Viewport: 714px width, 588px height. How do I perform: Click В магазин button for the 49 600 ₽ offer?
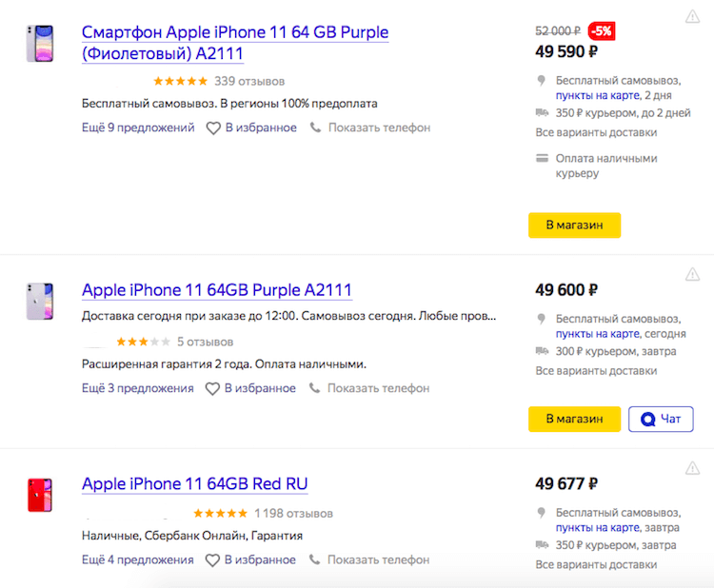coord(574,420)
